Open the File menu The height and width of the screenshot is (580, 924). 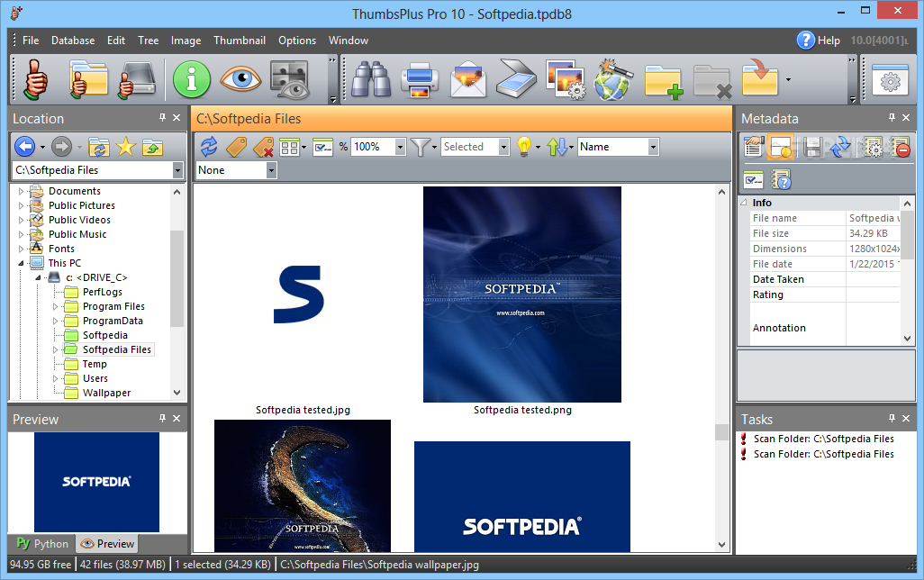tap(31, 41)
